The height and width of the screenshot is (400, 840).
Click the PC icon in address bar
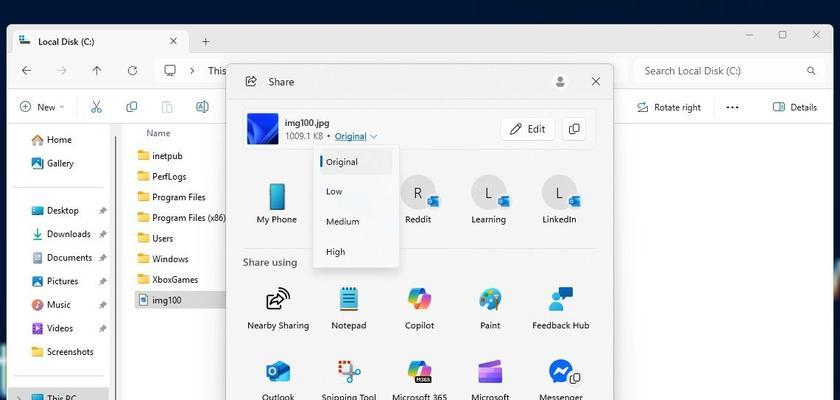coord(170,70)
